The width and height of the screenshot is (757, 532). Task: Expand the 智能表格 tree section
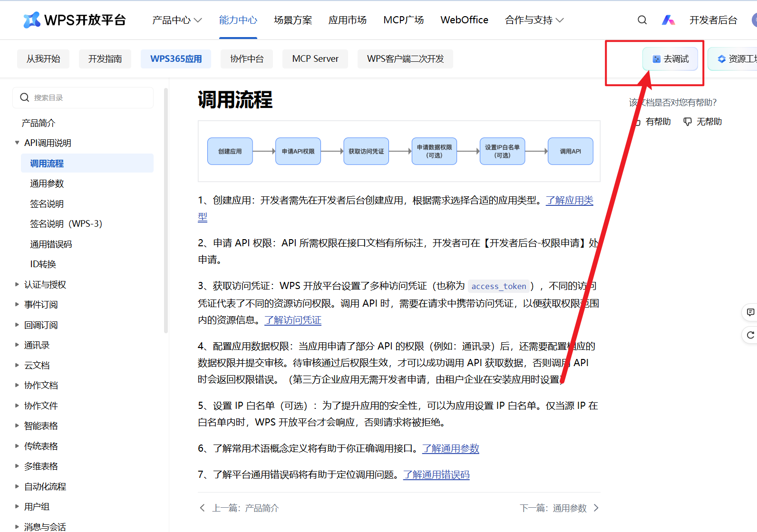point(17,426)
